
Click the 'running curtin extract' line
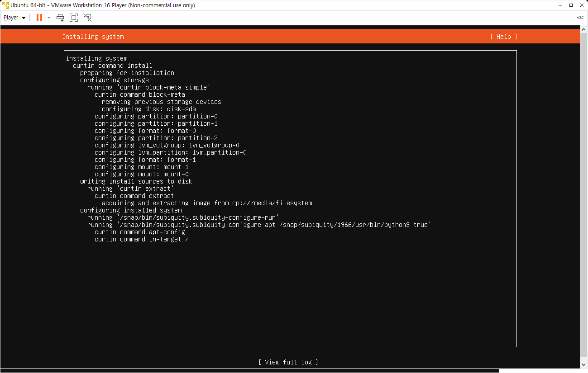pos(131,189)
